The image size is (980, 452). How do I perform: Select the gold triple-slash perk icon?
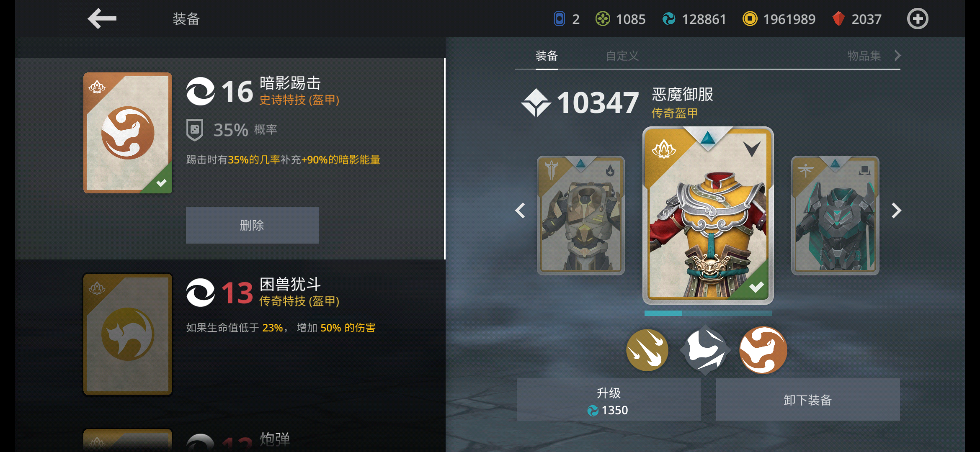pos(647,350)
